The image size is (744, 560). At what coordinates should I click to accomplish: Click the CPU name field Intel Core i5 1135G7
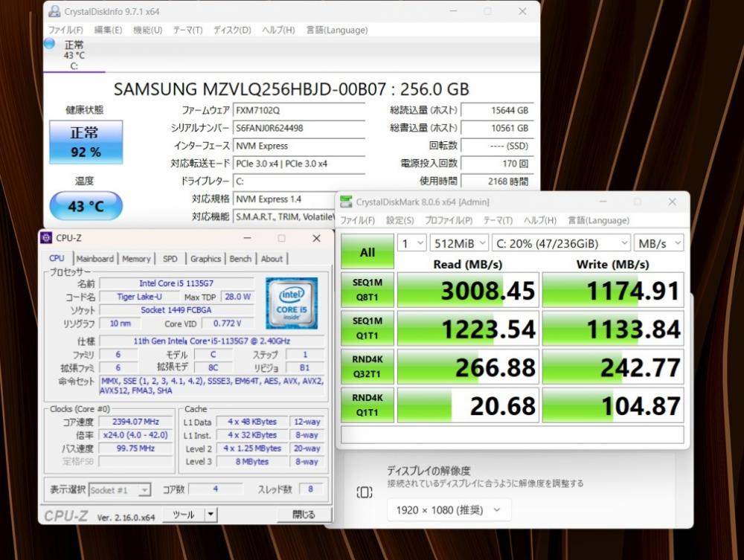[x=176, y=283]
